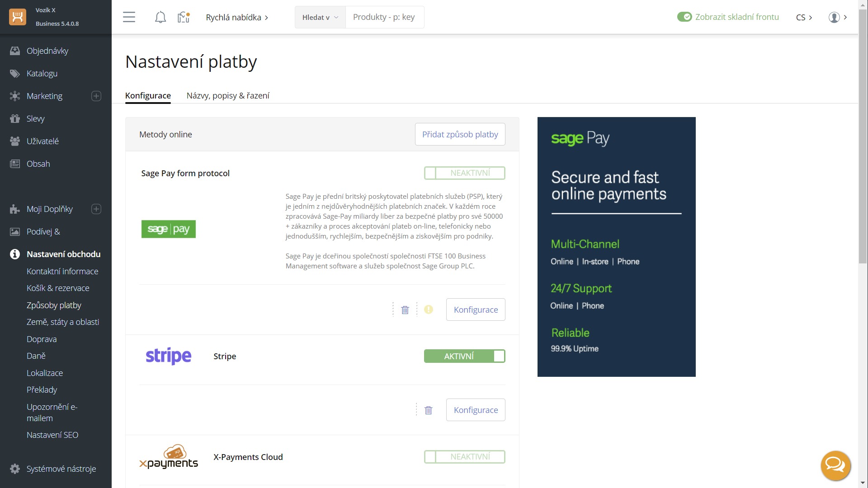868x488 pixels.
Task: Toggle Zobrazit skladní frontu switch
Action: [x=684, y=17]
